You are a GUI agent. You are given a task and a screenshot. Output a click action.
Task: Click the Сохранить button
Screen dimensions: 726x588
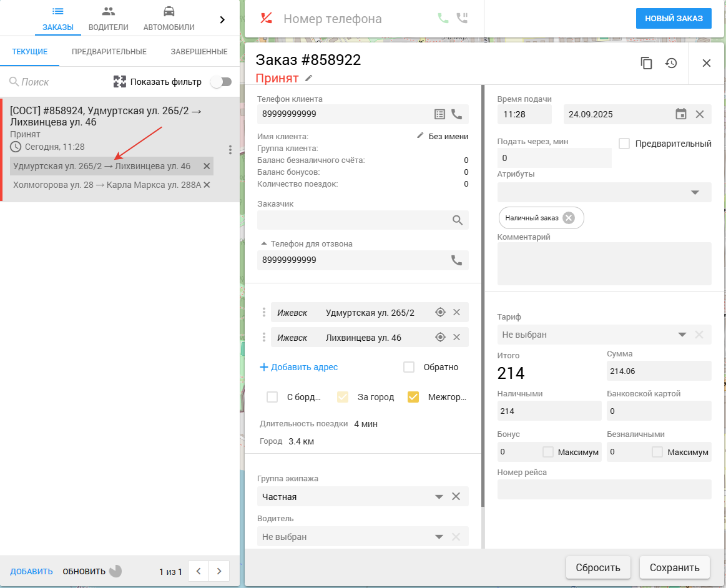click(674, 567)
